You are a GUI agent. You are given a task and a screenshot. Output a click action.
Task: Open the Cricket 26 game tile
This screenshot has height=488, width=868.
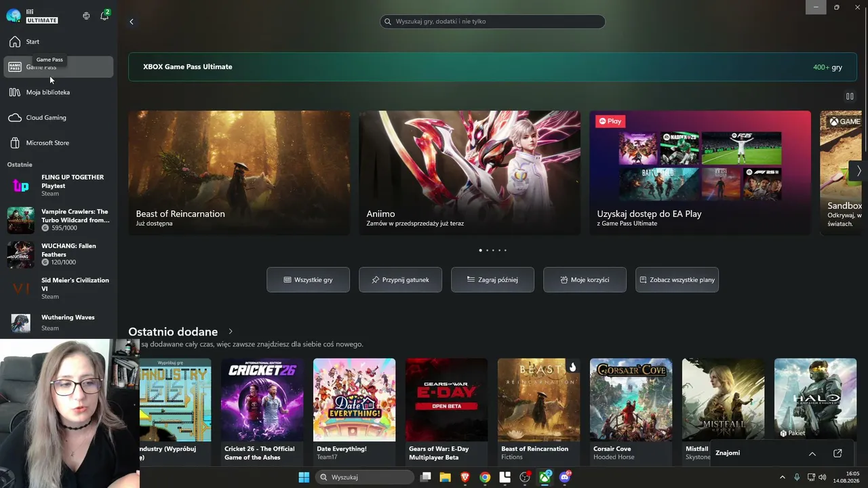click(262, 411)
